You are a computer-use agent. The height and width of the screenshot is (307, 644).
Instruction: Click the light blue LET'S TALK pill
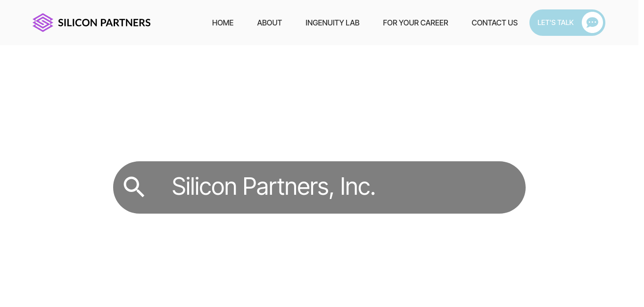click(x=567, y=23)
